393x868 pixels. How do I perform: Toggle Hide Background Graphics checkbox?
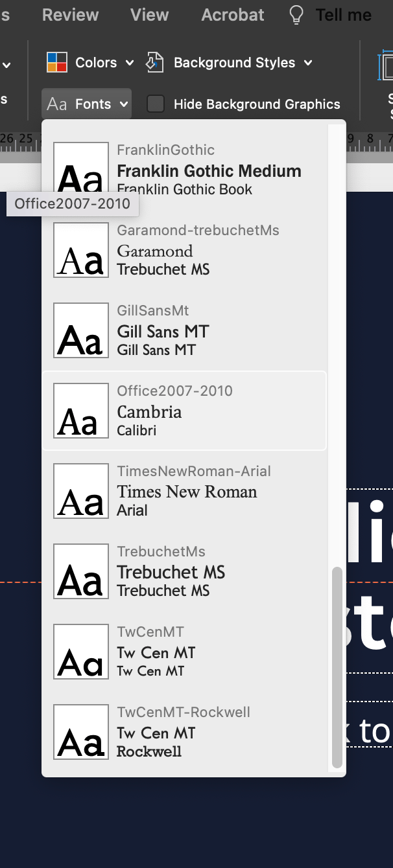click(156, 104)
